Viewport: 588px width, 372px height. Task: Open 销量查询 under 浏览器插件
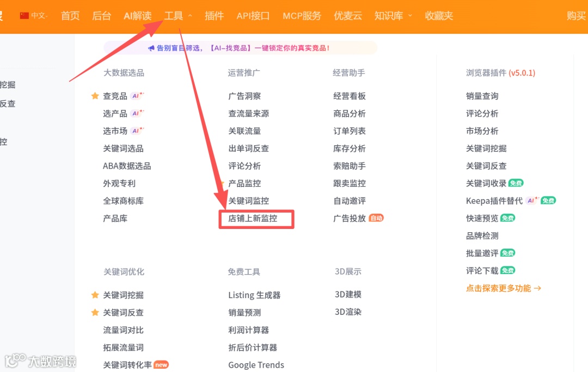point(482,96)
